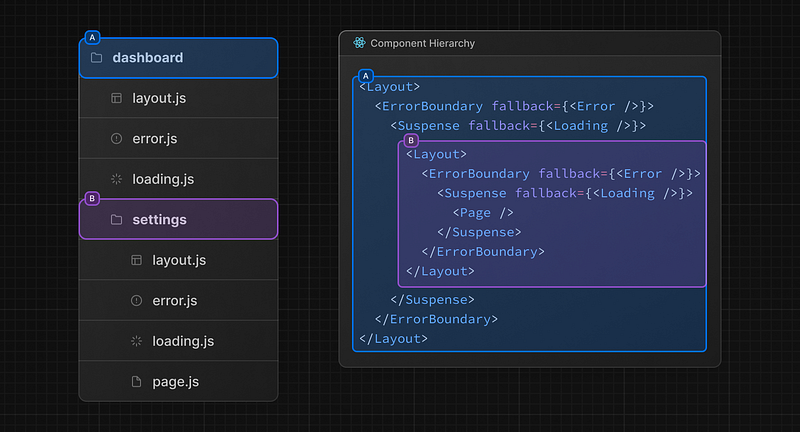The height and width of the screenshot is (432, 800).
Task: Click the page file icon beside page.js
Action: coord(136,381)
